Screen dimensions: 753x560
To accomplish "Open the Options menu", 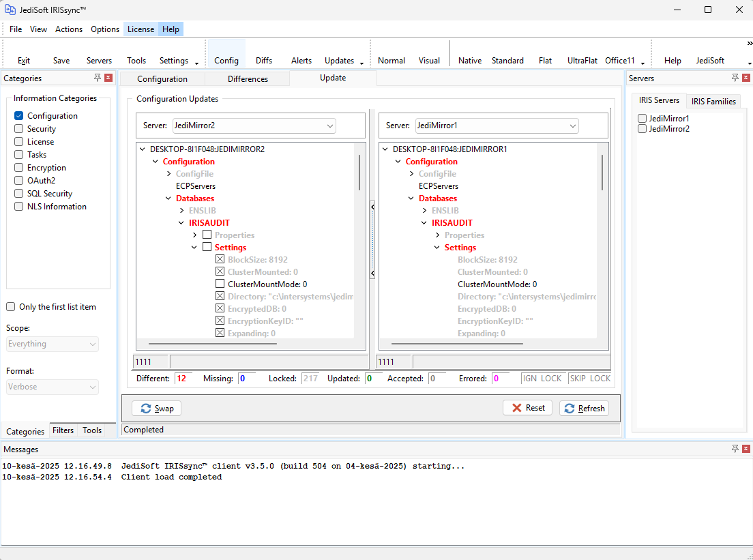I will [x=104, y=29].
